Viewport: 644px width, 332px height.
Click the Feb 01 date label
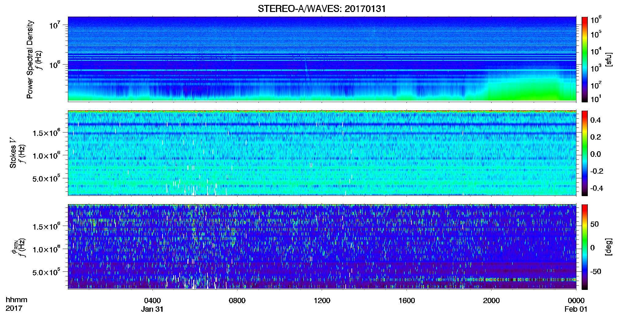[576, 309]
